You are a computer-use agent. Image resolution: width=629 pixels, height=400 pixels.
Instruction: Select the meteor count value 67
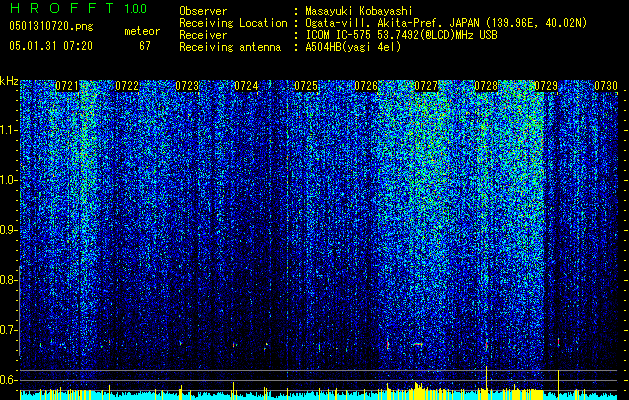[145, 46]
